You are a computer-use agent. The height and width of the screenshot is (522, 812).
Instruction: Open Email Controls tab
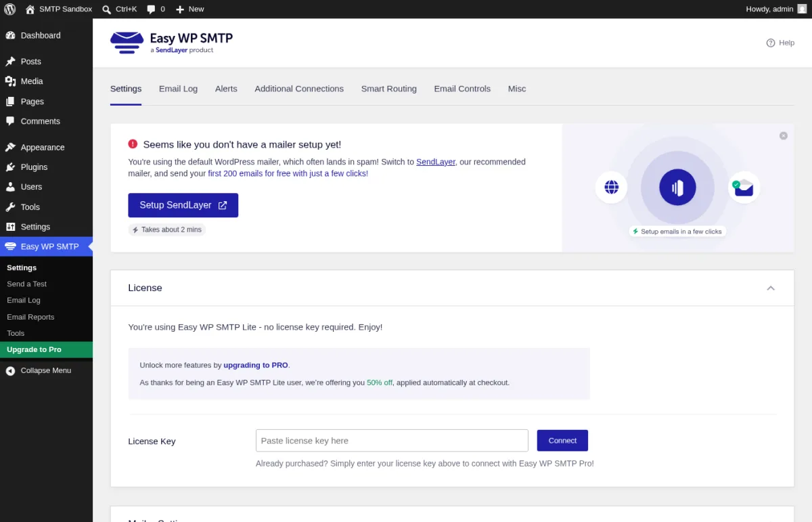pos(462,89)
